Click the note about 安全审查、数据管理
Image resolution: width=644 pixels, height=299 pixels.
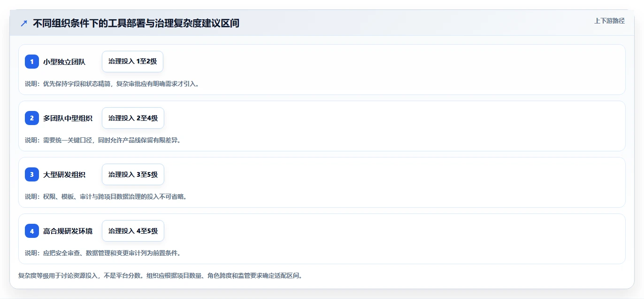click(x=102, y=253)
